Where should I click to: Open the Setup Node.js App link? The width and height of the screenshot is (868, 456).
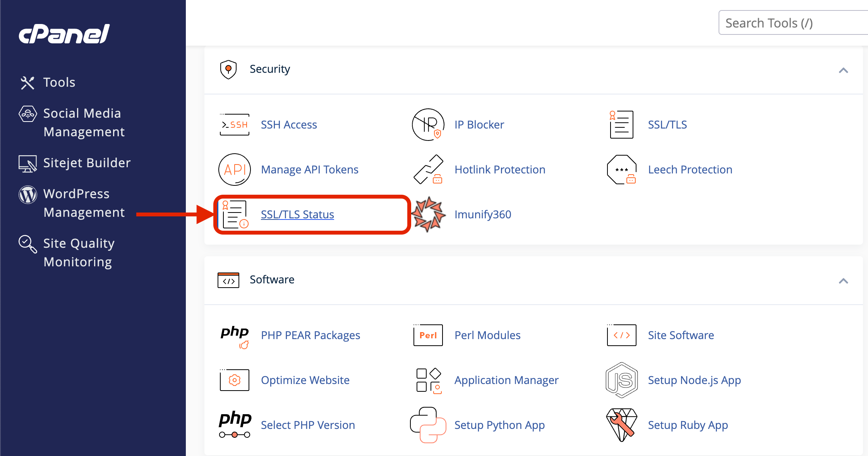695,380
